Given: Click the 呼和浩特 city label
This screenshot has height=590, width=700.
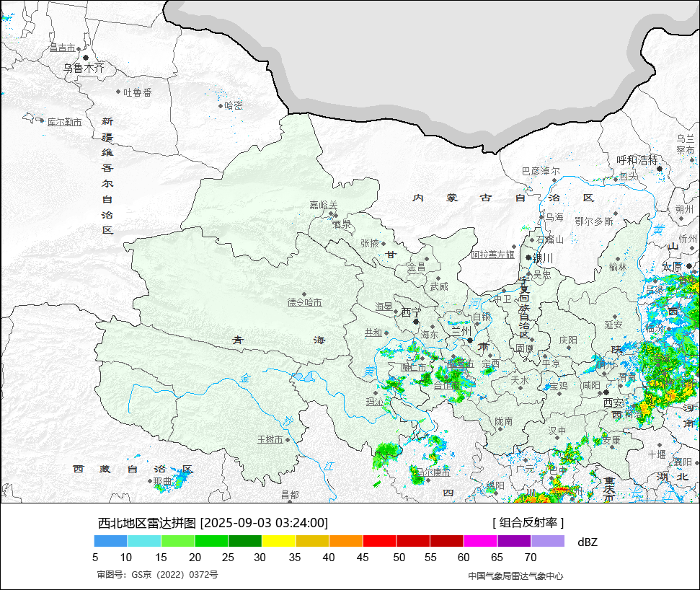Looking at the screenshot, I should click(637, 160).
